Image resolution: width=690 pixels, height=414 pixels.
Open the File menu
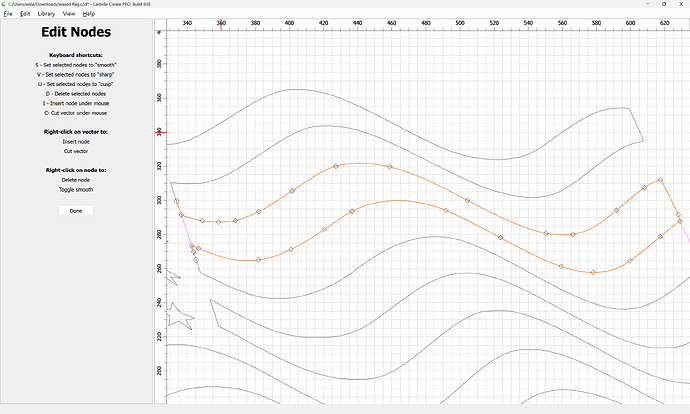tap(8, 14)
